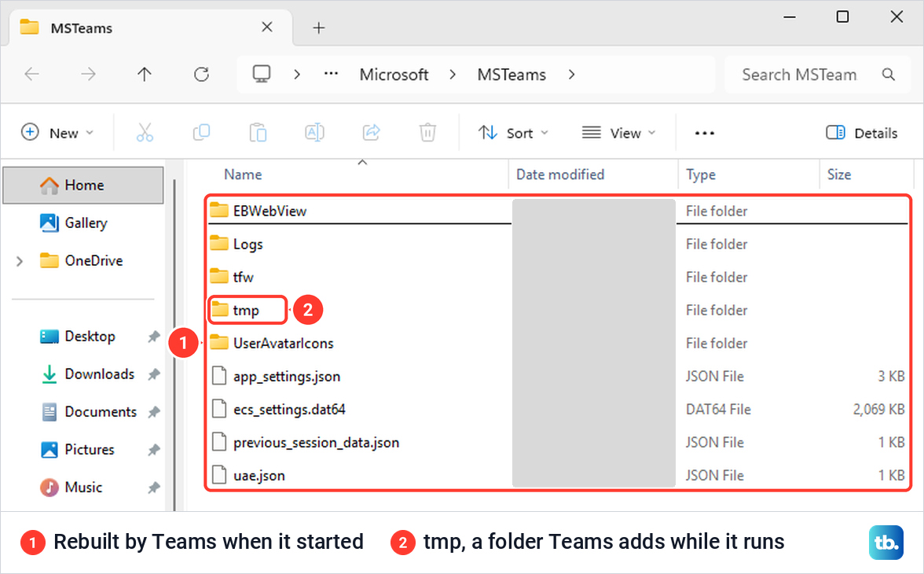This screenshot has height=574, width=924.
Task: Expand chevron after MSTeams in address bar
Action: [571, 75]
